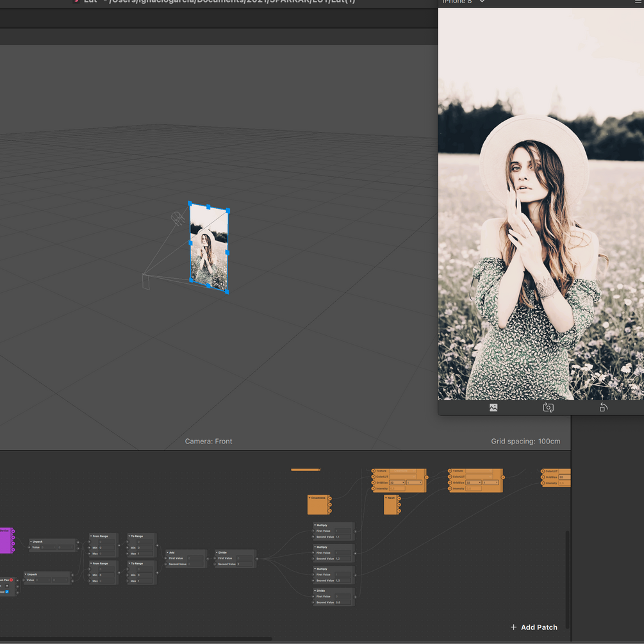Click ColorLUT port on the cut-off rightmost LUT patch

543,471
